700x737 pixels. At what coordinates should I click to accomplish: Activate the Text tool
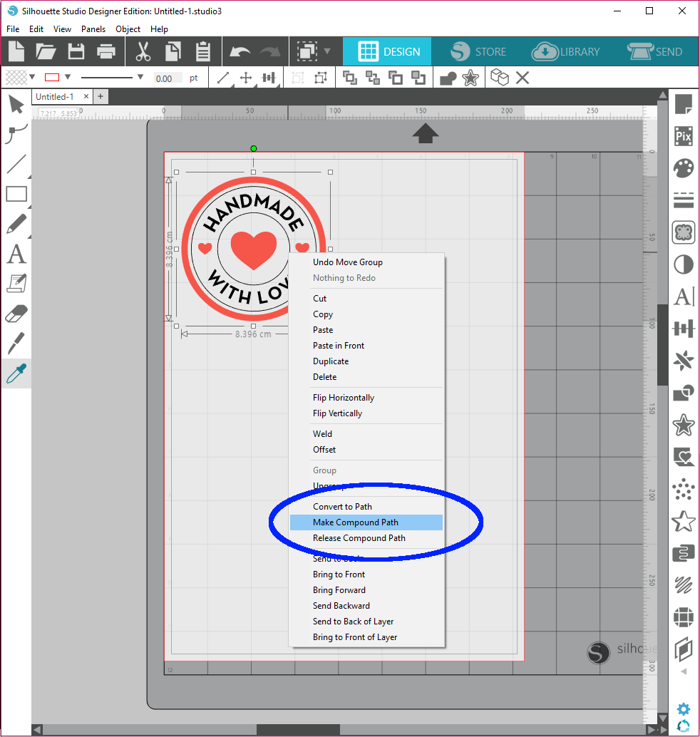(16, 254)
